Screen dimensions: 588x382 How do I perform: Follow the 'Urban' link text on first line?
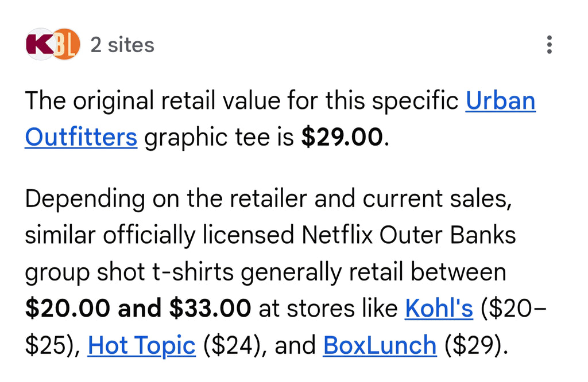click(x=500, y=101)
